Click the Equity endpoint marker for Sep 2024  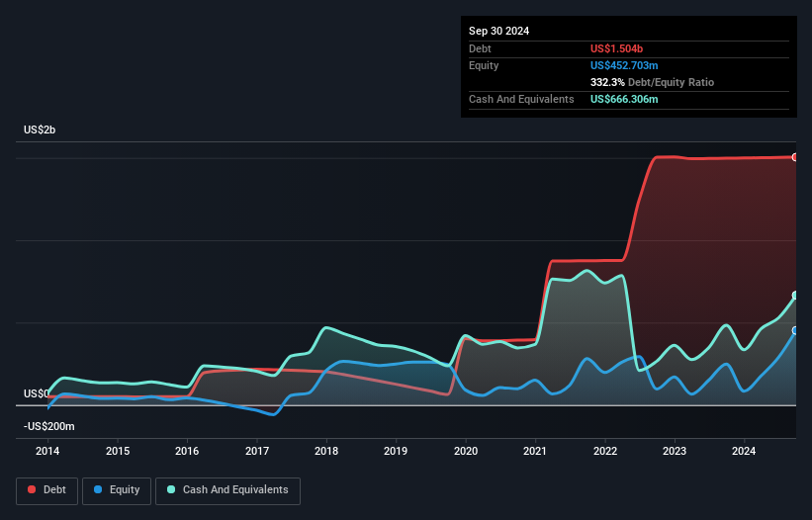pos(795,330)
